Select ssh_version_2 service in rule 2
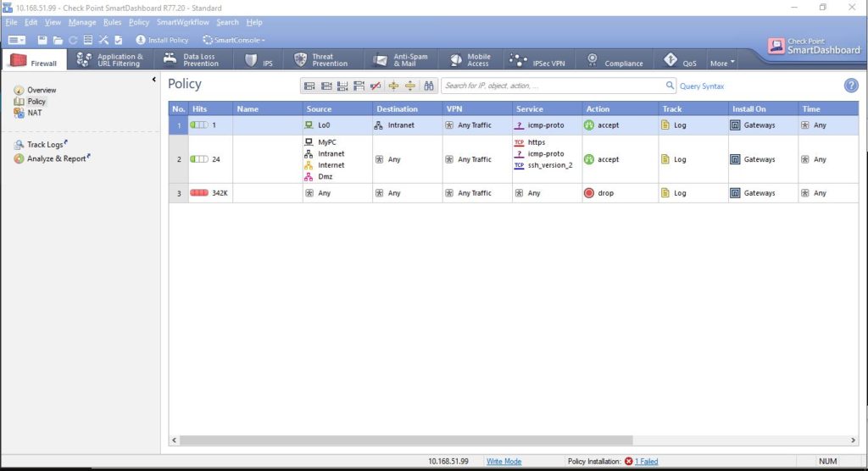This screenshot has height=471, width=868. (x=543, y=165)
